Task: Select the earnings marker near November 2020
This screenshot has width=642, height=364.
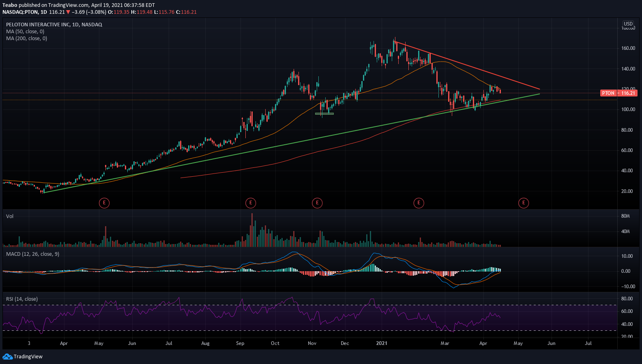Action: pos(317,203)
